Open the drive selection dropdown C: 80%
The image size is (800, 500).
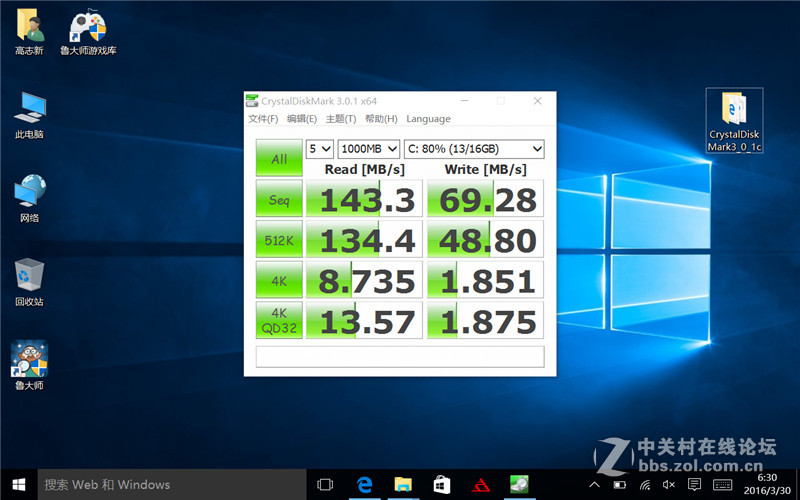[x=474, y=149]
